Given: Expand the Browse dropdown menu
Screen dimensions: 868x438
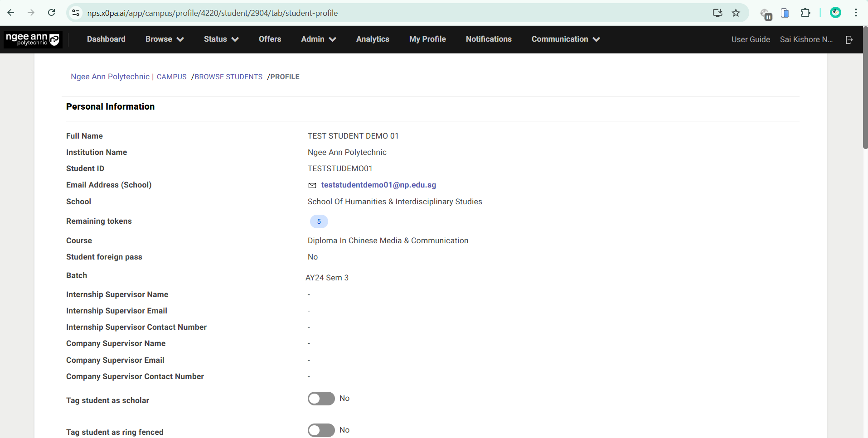Looking at the screenshot, I should click(164, 39).
